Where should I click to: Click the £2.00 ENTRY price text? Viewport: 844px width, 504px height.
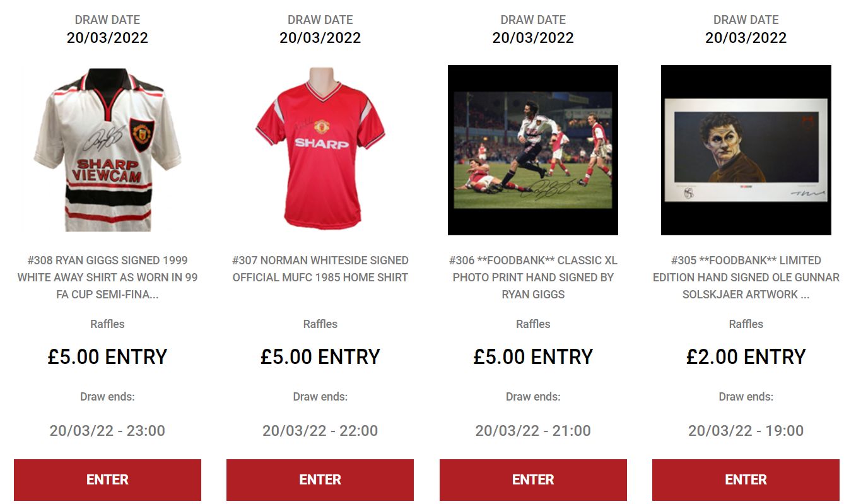tap(746, 357)
